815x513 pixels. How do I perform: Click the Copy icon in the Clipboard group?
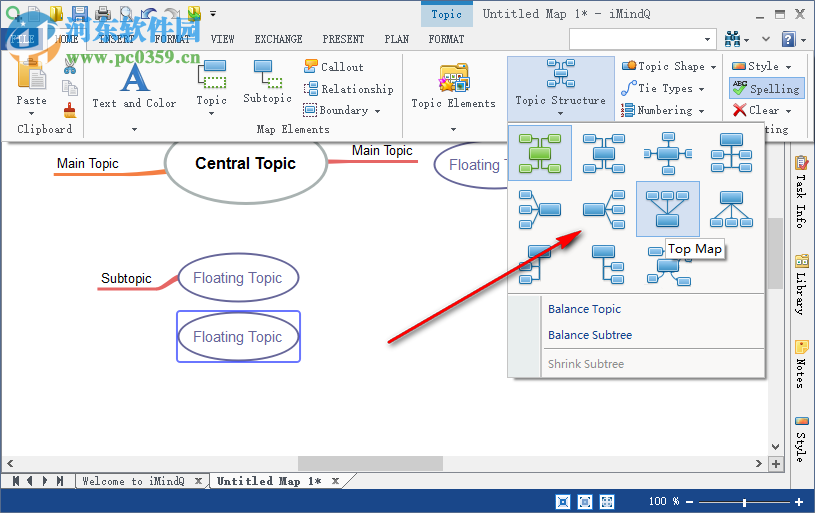point(70,88)
